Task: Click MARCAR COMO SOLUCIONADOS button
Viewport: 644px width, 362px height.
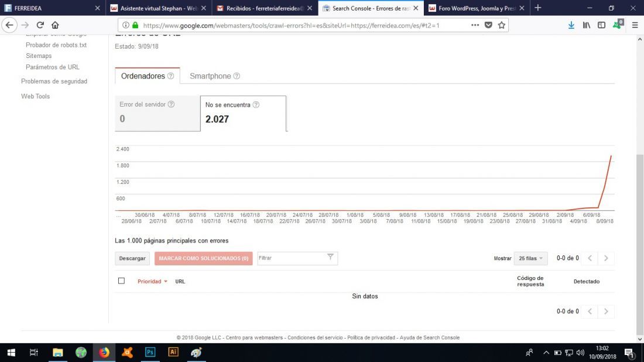Action: 203,258
